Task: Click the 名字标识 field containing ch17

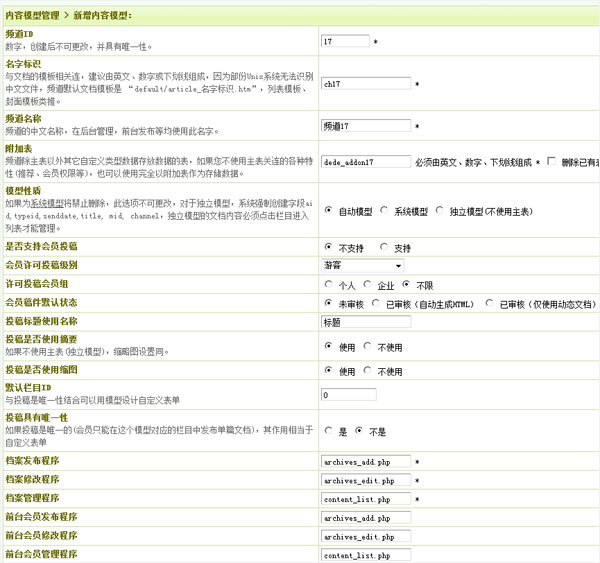Action: pos(365,84)
